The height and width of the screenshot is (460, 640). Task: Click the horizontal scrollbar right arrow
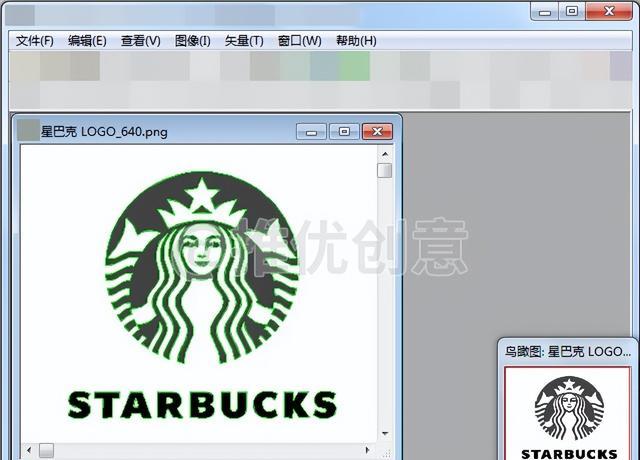coord(367,450)
